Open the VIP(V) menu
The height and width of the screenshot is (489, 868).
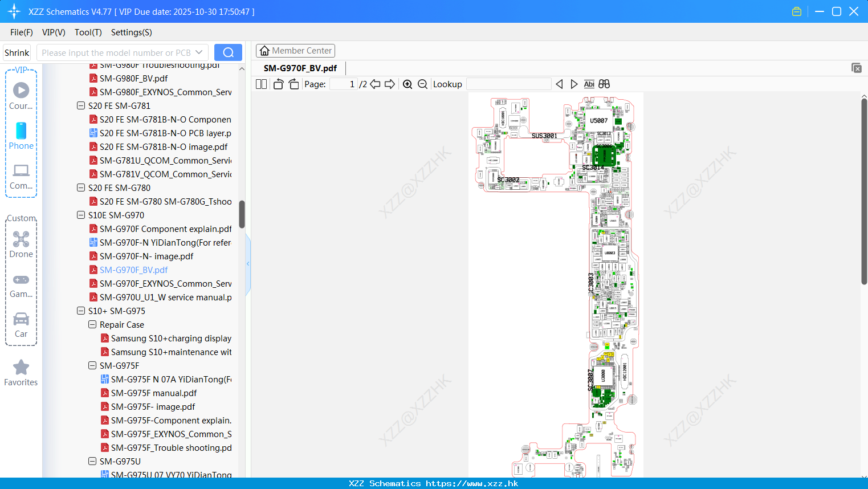(x=54, y=32)
